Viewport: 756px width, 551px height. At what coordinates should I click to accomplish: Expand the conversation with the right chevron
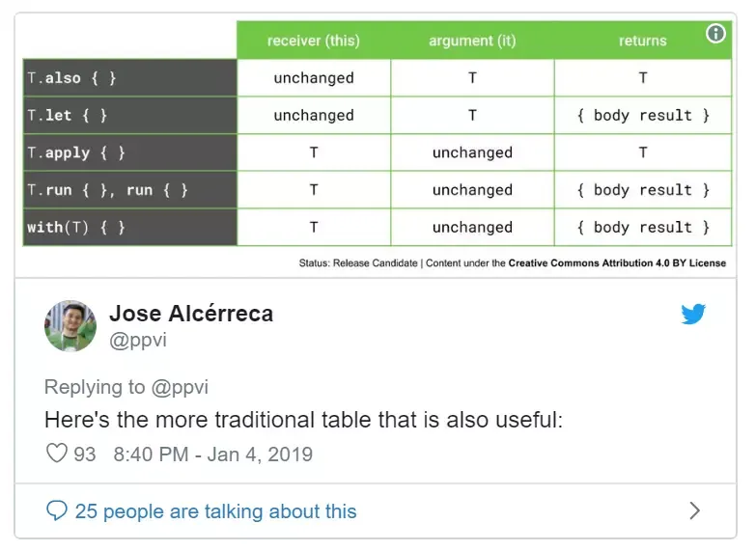(x=694, y=510)
